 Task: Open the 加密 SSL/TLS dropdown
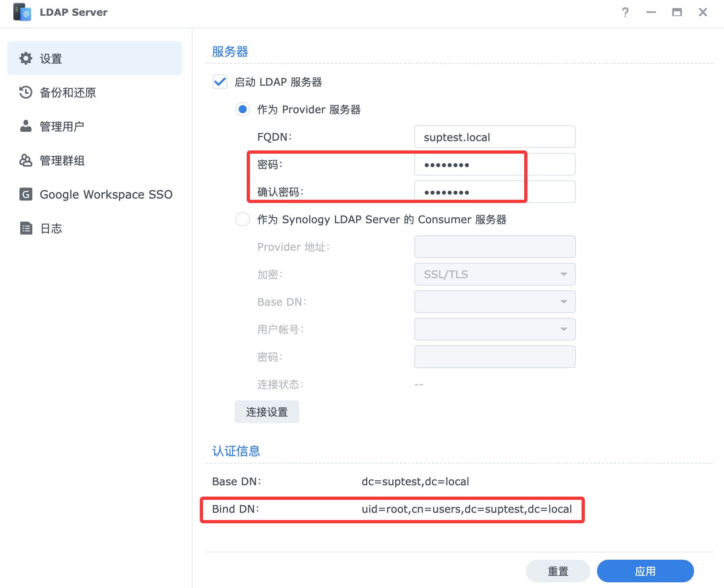pyautogui.click(x=495, y=274)
